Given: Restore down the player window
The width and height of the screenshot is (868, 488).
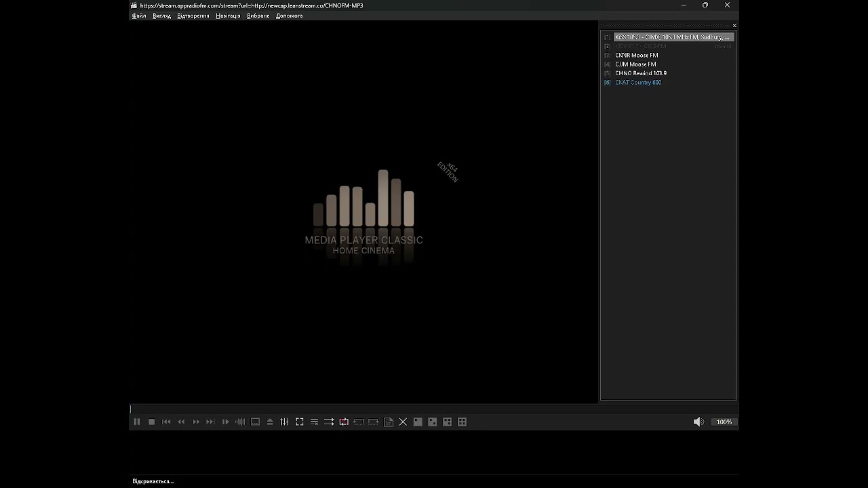Looking at the screenshot, I should pos(705,5).
